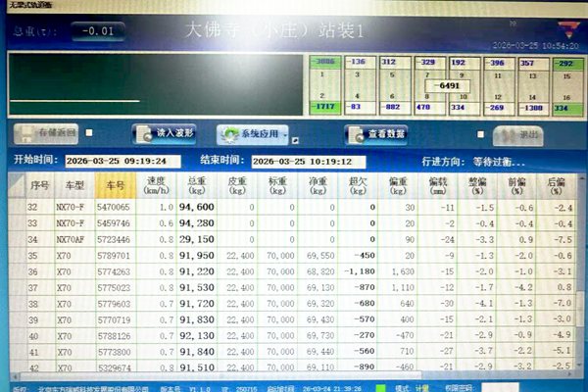Select sensor cell 1 showing 3886
Screen dimensions: 588x392
click(x=323, y=63)
